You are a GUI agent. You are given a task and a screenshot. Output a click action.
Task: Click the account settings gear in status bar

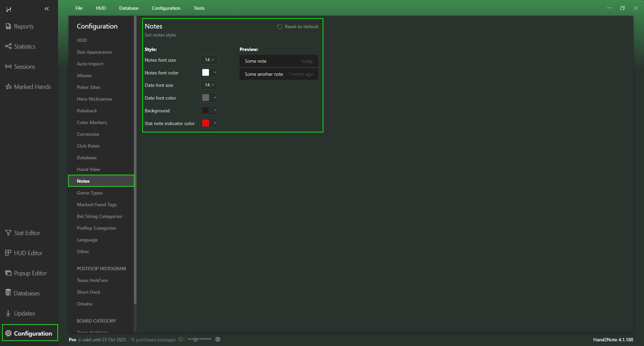[218, 339]
